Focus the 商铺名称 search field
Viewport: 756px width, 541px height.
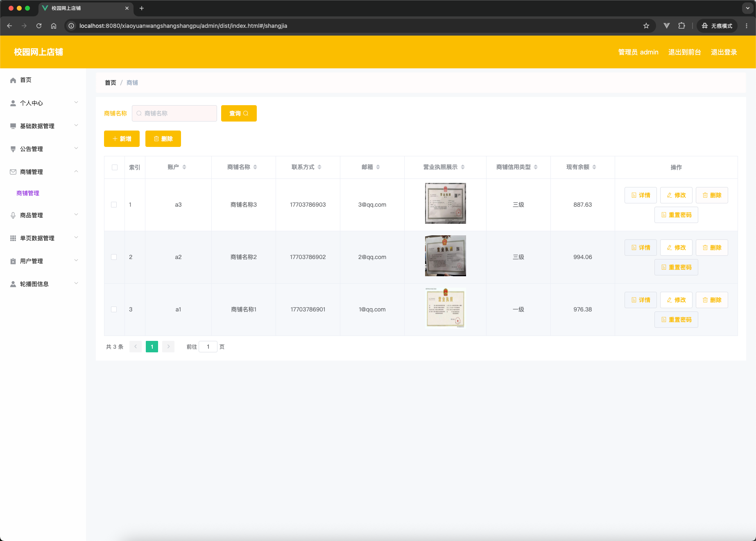tap(174, 113)
